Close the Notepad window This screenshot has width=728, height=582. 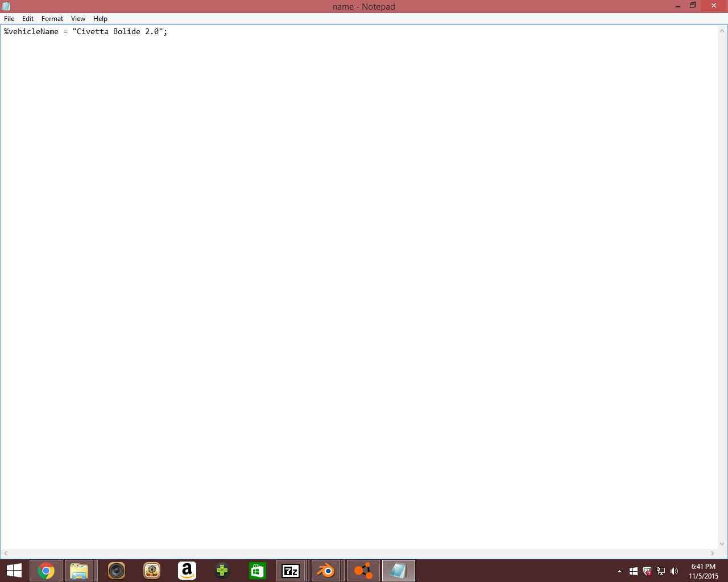point(714,6)
